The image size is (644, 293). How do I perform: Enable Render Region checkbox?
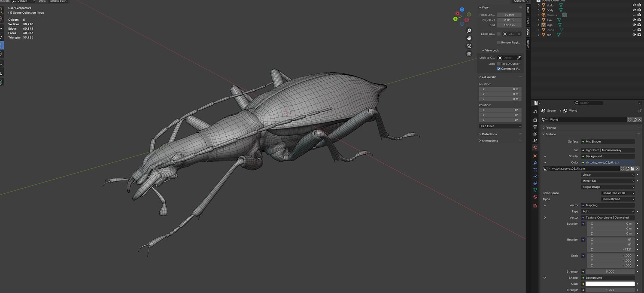pyautogui.click(x=499, y=43)
